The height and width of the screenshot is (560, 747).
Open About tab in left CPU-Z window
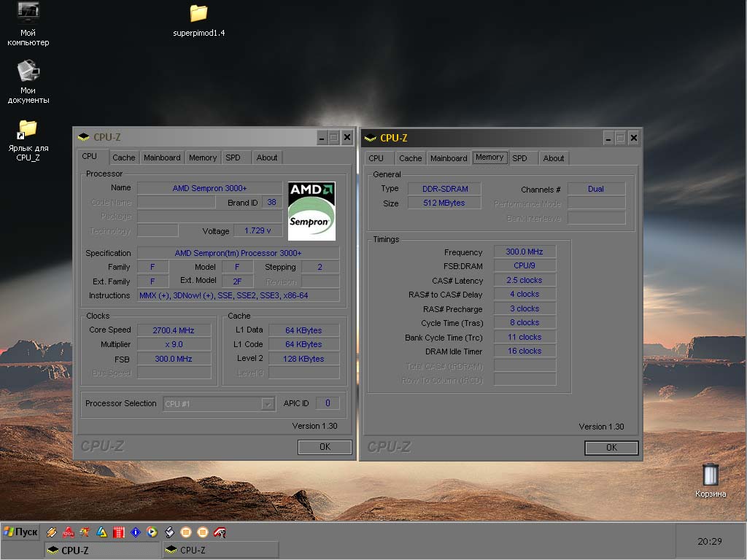(x=267, y=157)
